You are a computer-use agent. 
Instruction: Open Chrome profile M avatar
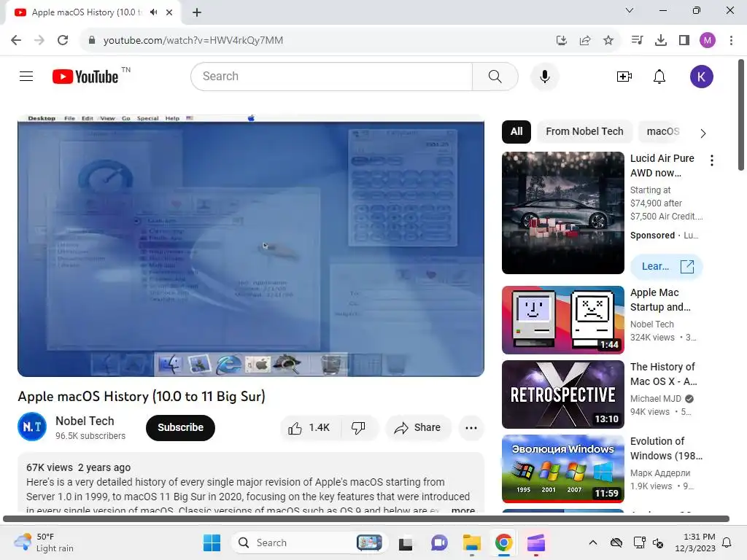coord(708,40)
